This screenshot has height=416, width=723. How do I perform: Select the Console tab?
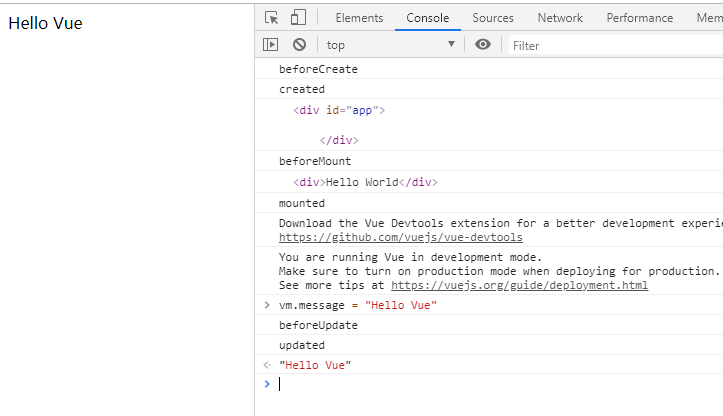point(427,18)
